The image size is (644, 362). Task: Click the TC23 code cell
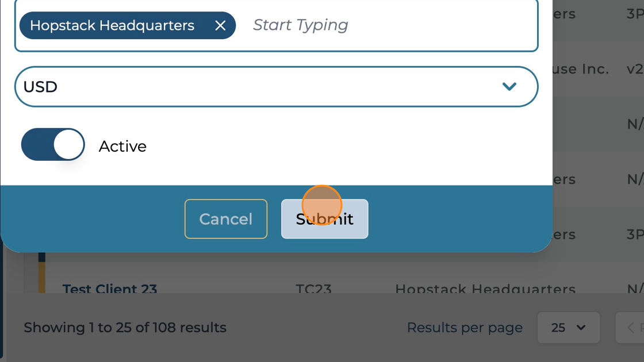click(313, 288)
